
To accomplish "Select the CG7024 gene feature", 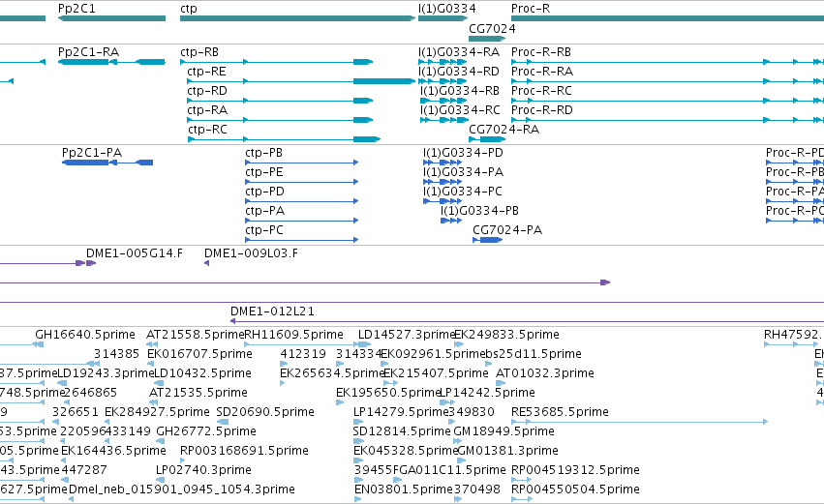I will (487, 39).
